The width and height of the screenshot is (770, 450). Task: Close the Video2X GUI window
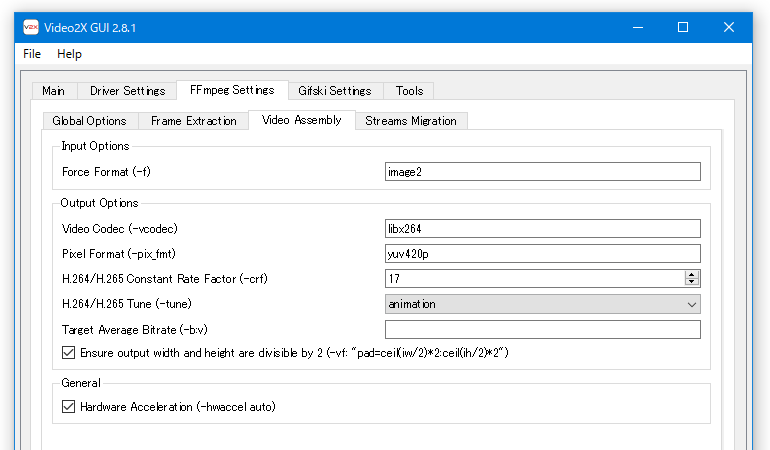(x=729, y=28)
